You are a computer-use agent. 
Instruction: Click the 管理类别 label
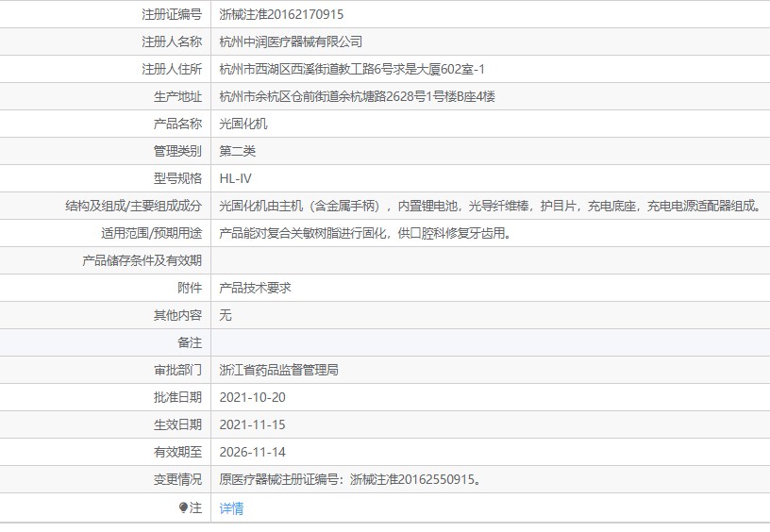pyautogui.click(x=177, y=151)
